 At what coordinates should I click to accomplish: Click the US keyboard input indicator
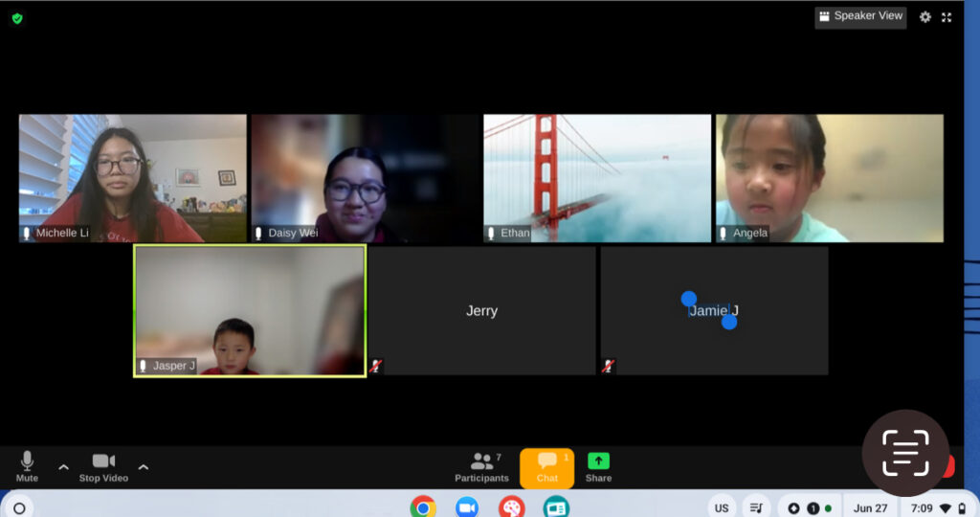[722, 508]
